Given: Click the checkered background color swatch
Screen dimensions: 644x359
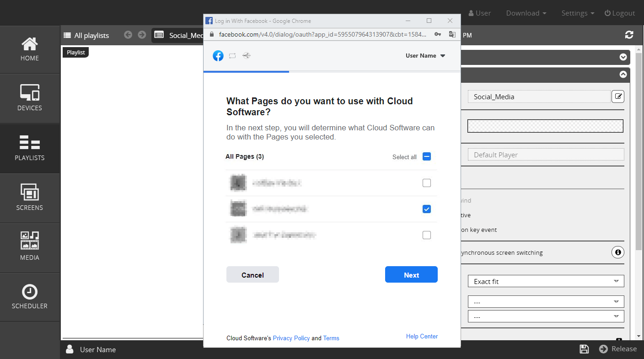Looking at the screenshot, I should 545,126.
